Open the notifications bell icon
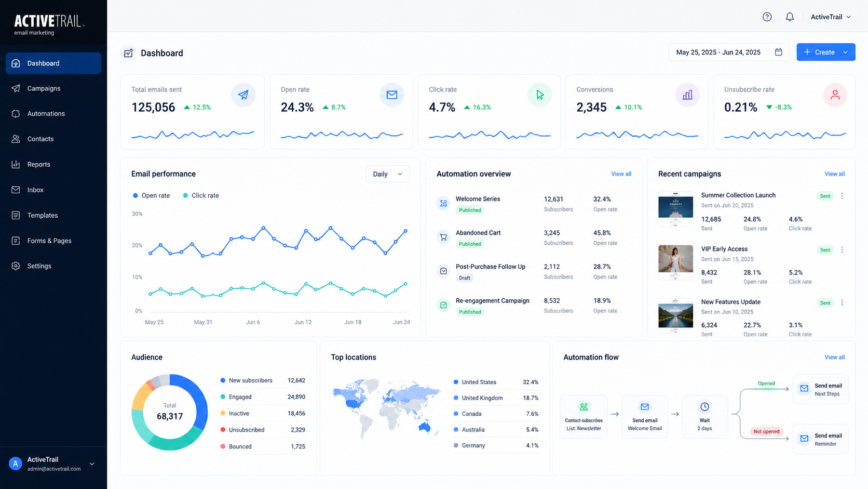 tap(790, 17)
